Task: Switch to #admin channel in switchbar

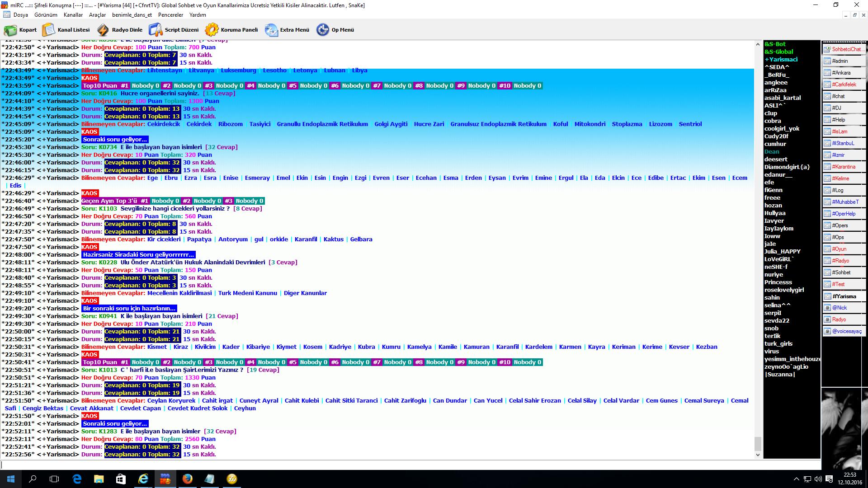Action: (x=844, y=61)
